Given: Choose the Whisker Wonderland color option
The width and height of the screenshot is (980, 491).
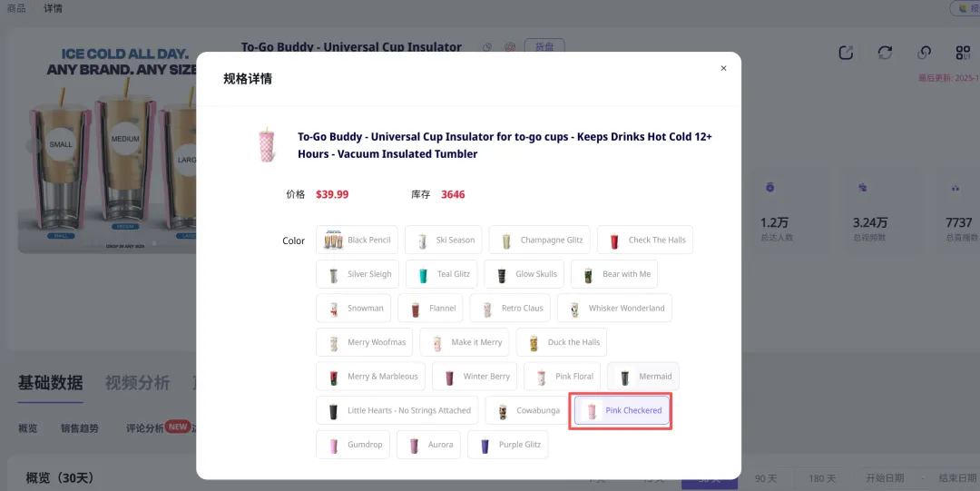Looking at the screenshot, I should (614, 309).
